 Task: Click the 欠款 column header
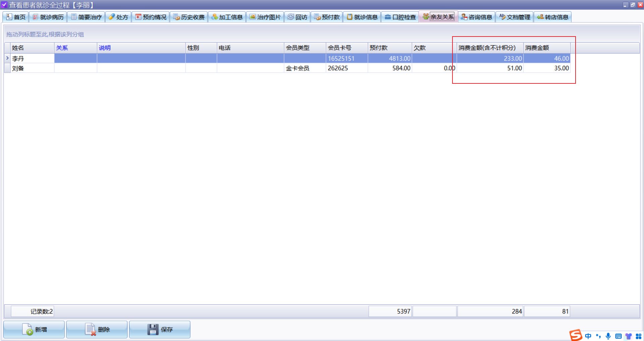(434, 48)
